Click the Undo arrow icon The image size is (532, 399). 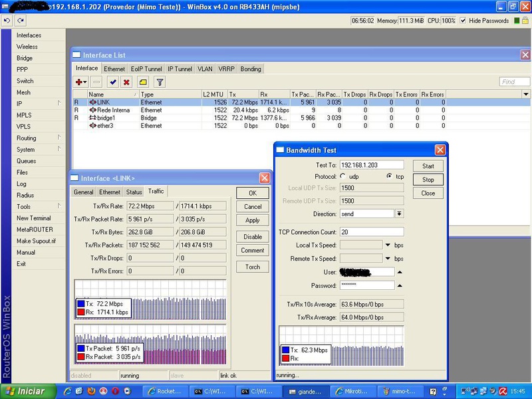tap(7, 21)
